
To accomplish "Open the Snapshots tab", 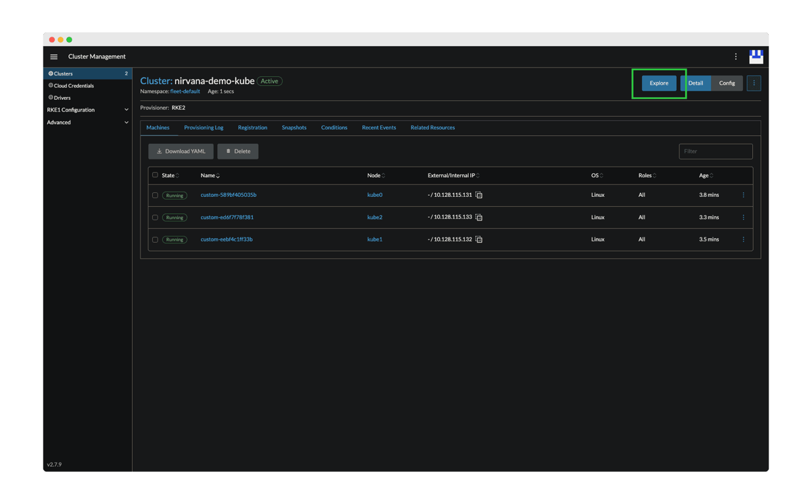I will pos(294,128).
